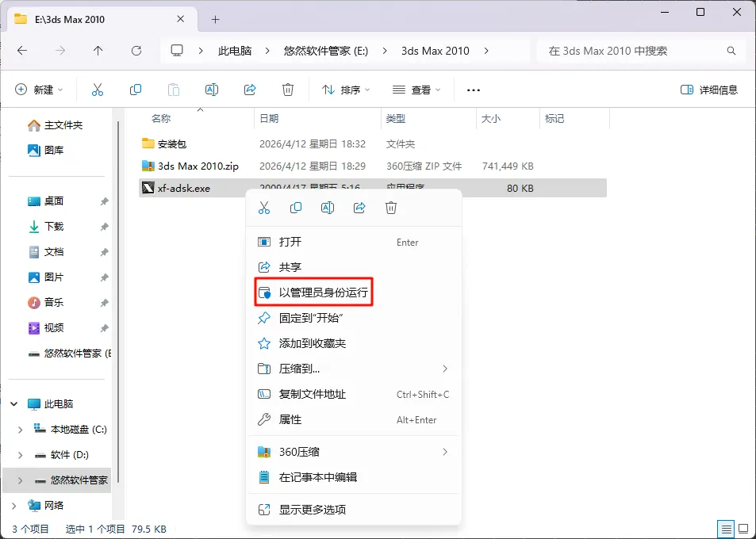Click the Rename icon in the context menu
The width and height of the screenshot is (756, 539).
point(328,208)
